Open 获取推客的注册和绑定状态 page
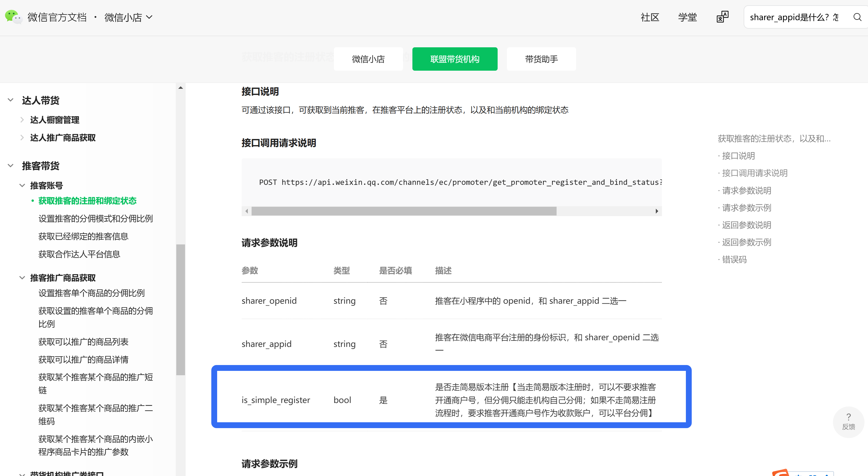The height and width of the screenshot is (476, 868). point(87,201)
